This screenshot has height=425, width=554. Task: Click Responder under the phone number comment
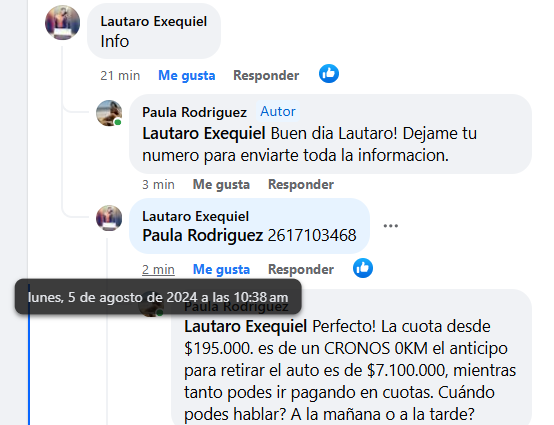301,270
